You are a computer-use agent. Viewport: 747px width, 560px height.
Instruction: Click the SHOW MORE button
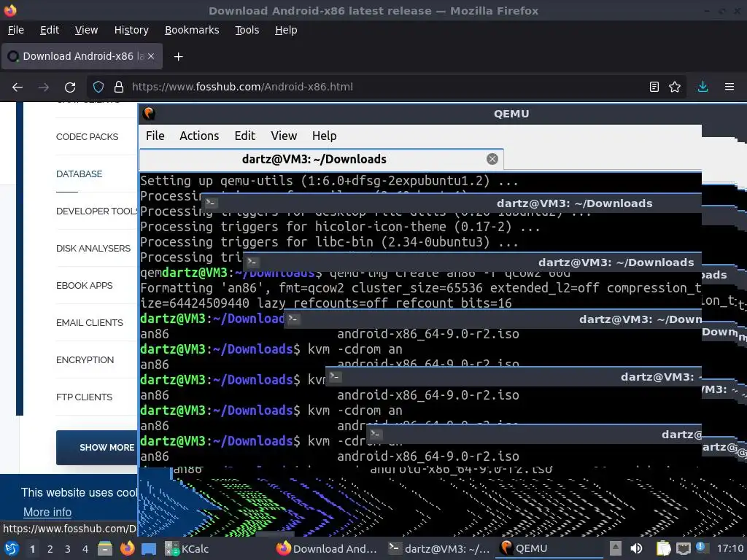pyautogui.click(x=97, y=448)
